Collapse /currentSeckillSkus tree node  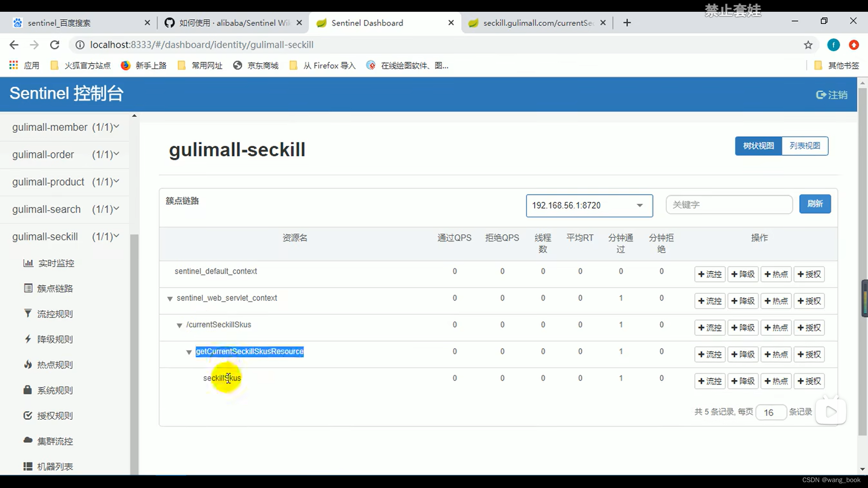(x=179, y=325)
